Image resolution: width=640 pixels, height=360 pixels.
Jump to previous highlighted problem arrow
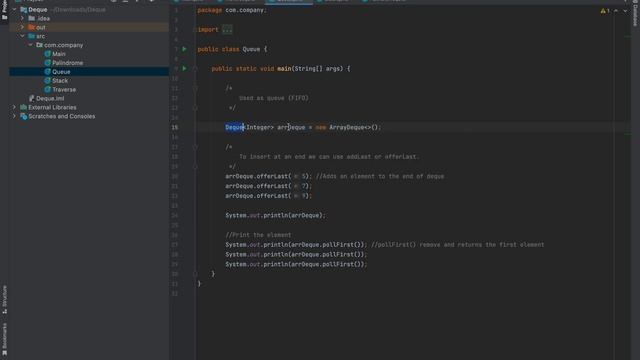point(616,11)
